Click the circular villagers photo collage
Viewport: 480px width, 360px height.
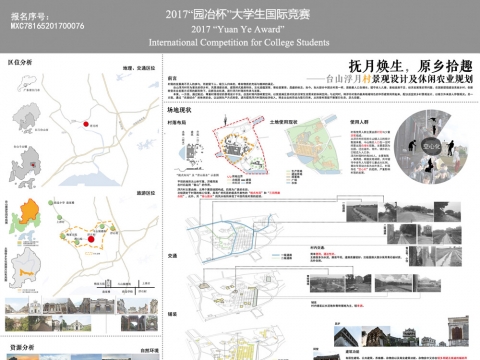pyautogui.click(x=431, y=147)
